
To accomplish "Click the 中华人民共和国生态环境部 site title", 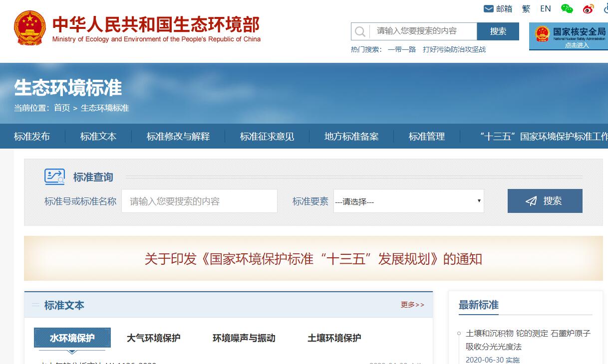I will (156, 24).
